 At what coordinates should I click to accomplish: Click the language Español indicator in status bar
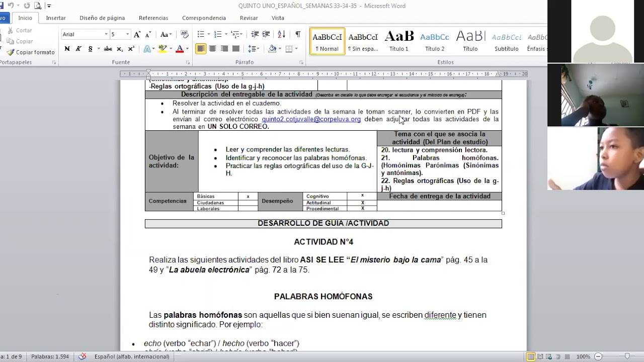point(132,356)
